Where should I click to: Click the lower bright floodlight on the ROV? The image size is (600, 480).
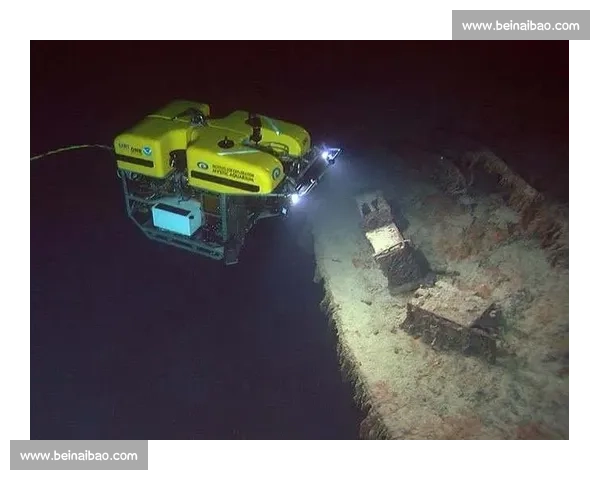click(x=294, y=198)
